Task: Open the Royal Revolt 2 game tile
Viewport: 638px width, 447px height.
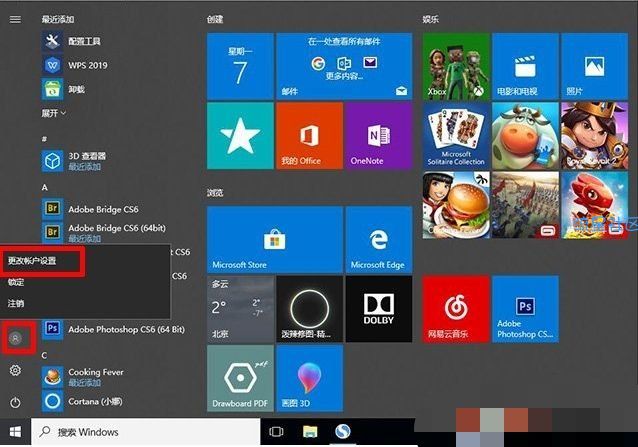Action: 594,135
